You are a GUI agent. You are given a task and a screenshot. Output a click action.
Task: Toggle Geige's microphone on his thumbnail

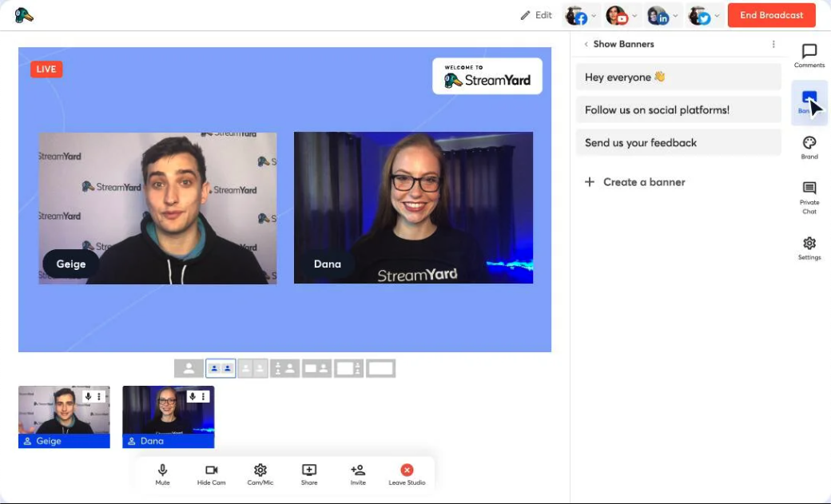(87, 396)
